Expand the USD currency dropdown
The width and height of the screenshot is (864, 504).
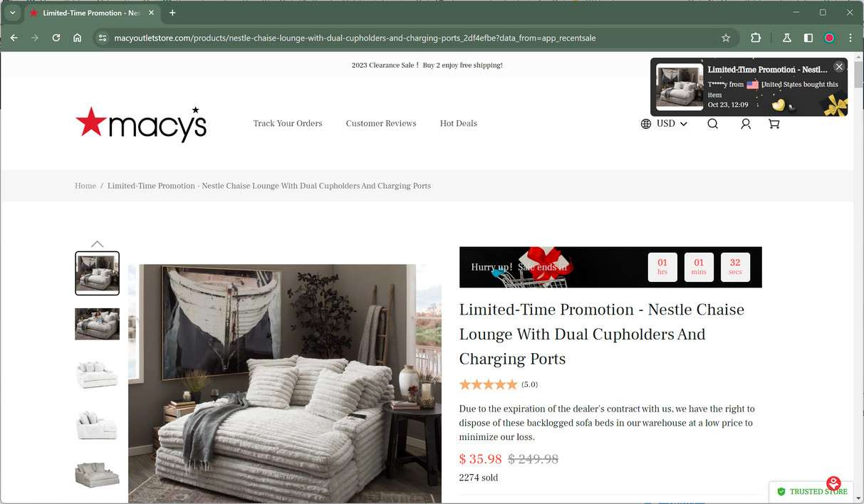pyautogui.click(x=665, y=124)
